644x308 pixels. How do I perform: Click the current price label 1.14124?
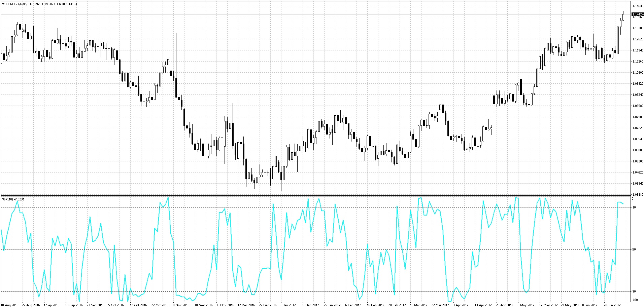[638, 14]
